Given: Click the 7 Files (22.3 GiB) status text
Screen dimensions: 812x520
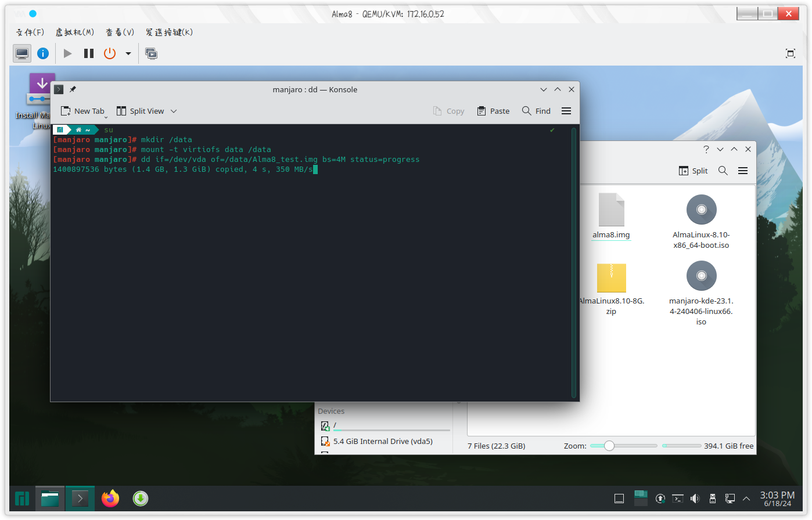Looking at the screenshot, I should coord(496,446).
